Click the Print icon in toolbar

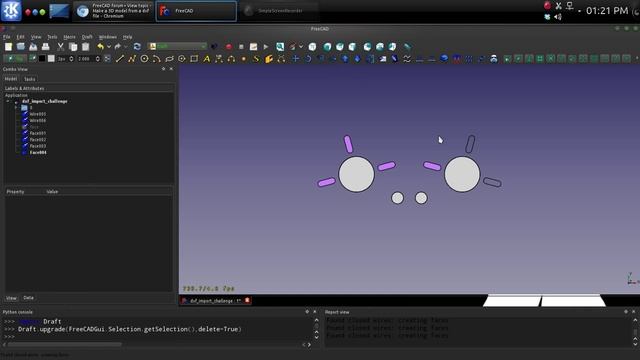[x=46, y=47]
